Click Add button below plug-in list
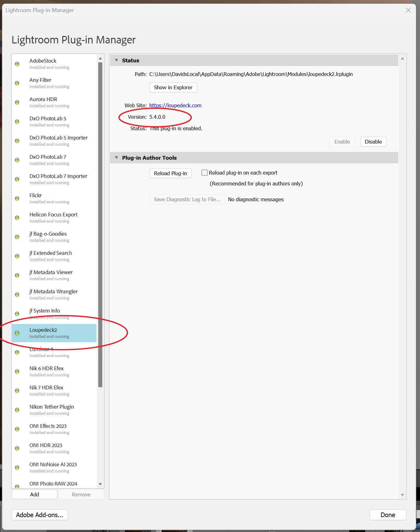Screen dimensions: 420x532 [34, 494]
